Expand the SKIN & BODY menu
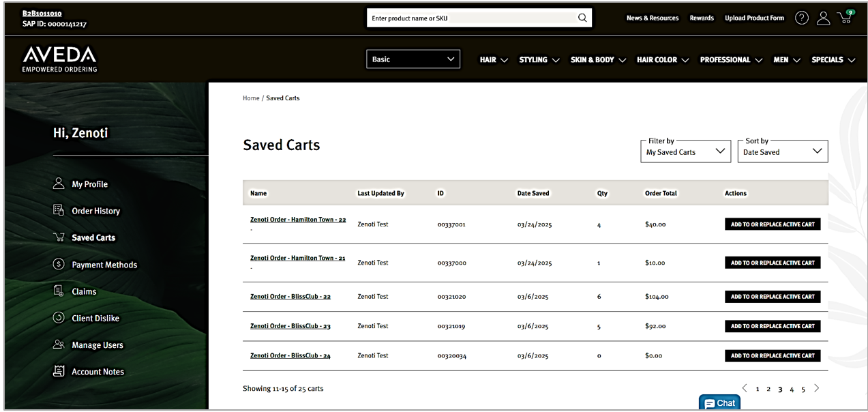868x412 pixels. pyautogui.click(x=598, y=60)
